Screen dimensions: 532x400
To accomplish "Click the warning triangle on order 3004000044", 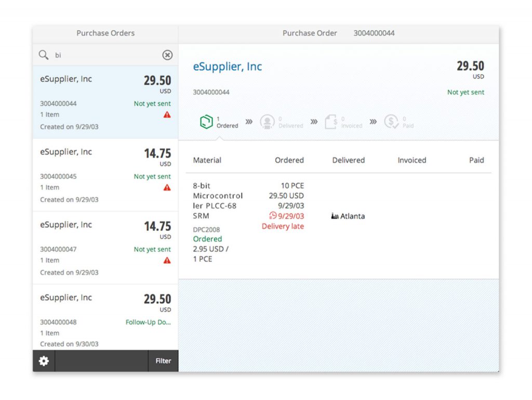I will click(x=167, y=115).
